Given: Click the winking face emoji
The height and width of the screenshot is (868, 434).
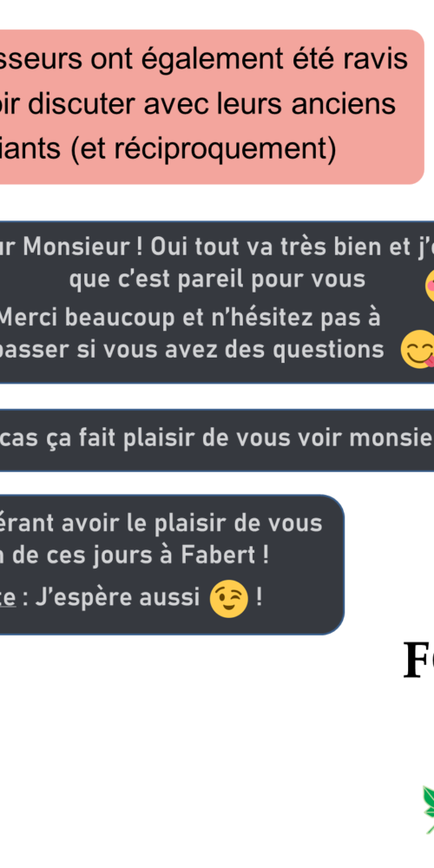Looking at the screenshot, I should coord(228,599).
